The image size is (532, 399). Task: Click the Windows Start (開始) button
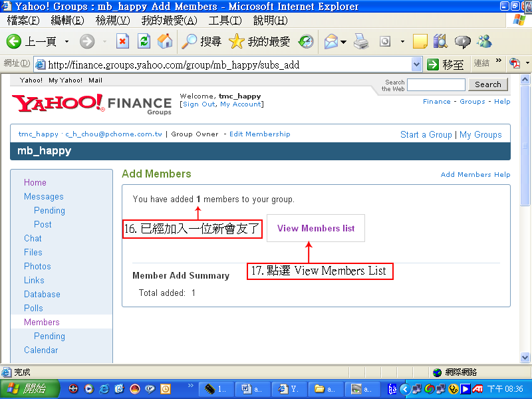point(29,388)
